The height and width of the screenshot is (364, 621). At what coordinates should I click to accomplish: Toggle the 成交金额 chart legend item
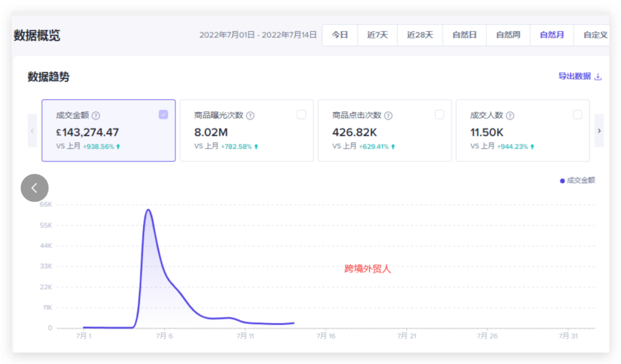tap(577, 181)
